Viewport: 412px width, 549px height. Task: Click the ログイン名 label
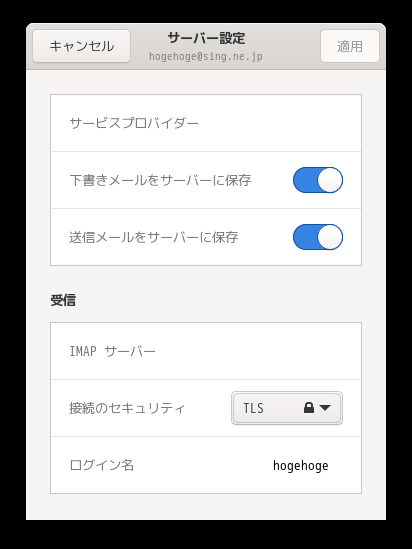point(102,465)
